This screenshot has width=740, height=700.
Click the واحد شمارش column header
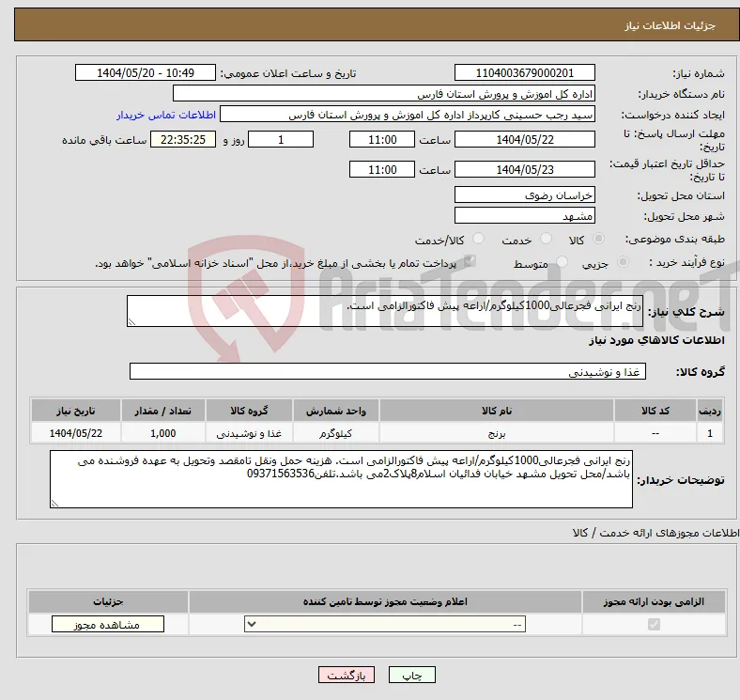click(335, 411)
